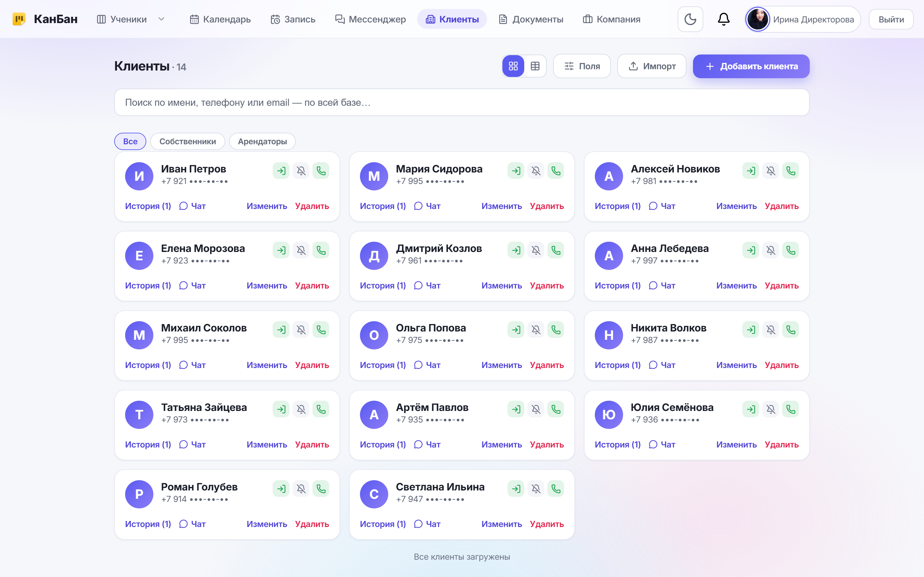
Task: Click КанБан logo icon
Action: click(19, 19)
